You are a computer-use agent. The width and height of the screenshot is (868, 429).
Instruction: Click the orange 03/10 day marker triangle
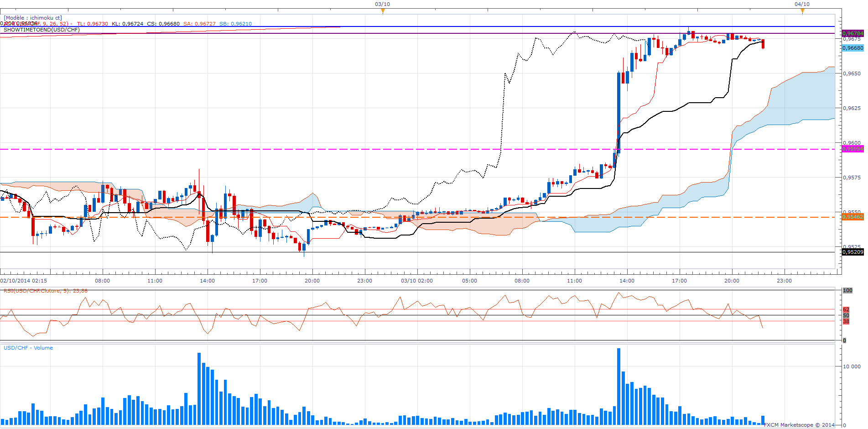383,11
